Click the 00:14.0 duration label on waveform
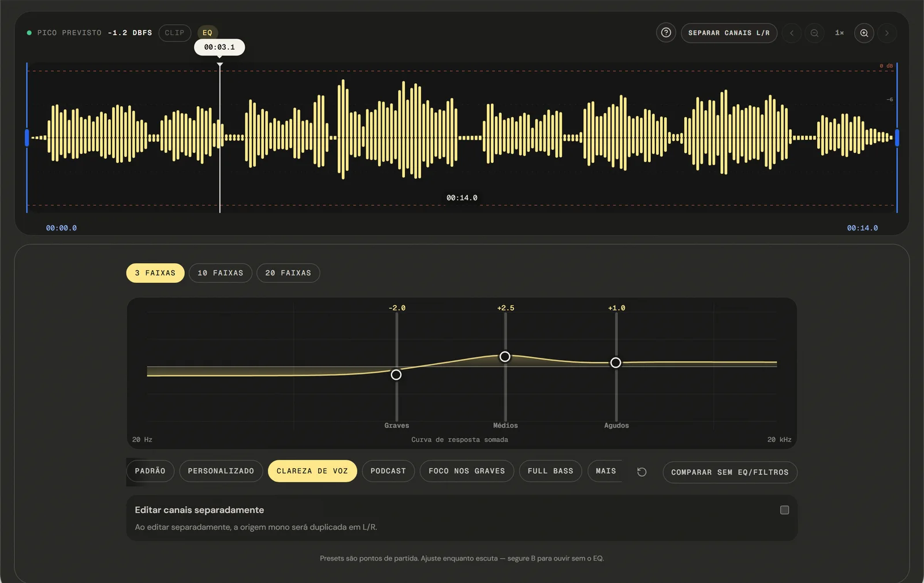Screen dimensions: 924x583 tap(462, 198)
